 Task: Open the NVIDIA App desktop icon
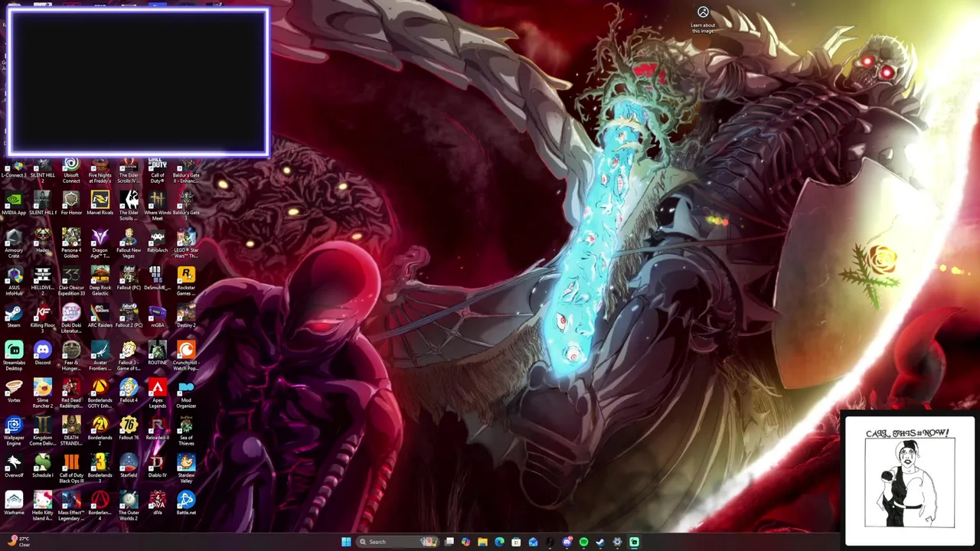14,204
